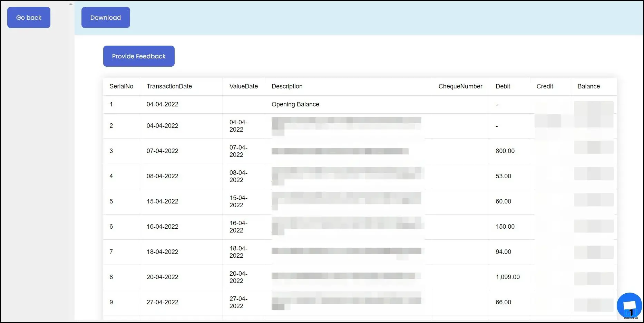Select debit amount 800.00
Image resolution: width=644 pixels, height=323 pixels.
505,151
